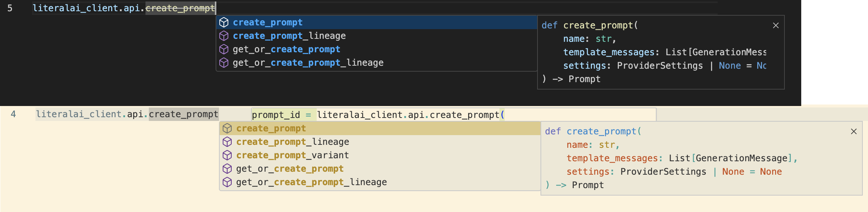Image resolution: width=868 pixels, height=212 pixels.
Task: Click strikethrough create_prompt text on line 5
Action: point(180,8)
